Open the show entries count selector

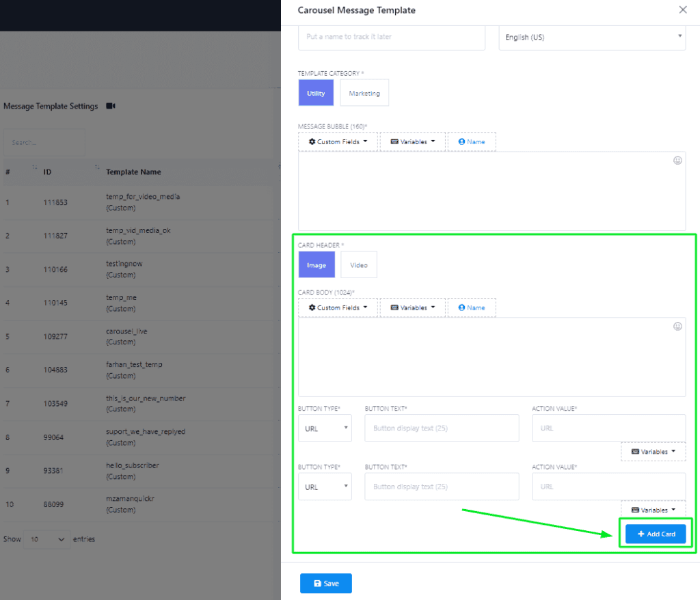(48, 539)
